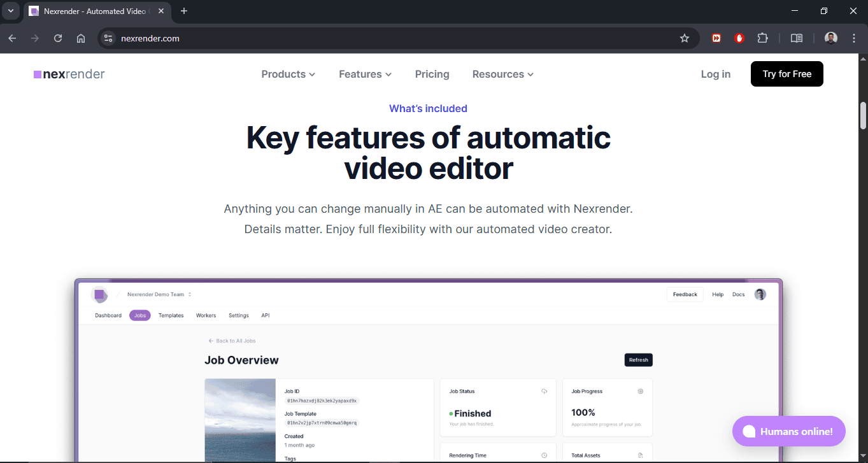The height and width of the screenshot is (463, 868).
Task: Click the Feedback button in demo
Action: (x=685, y=294)
